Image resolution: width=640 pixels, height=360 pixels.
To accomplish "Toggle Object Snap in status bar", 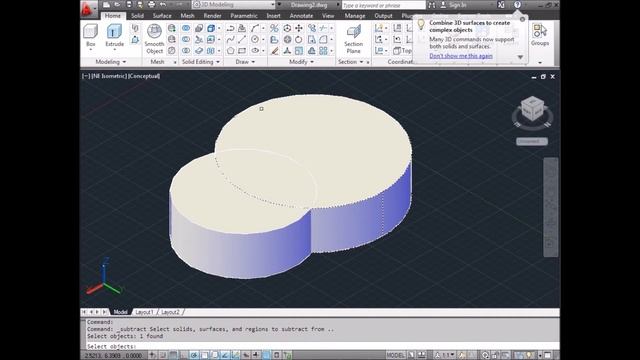I will tap(204, 355).
